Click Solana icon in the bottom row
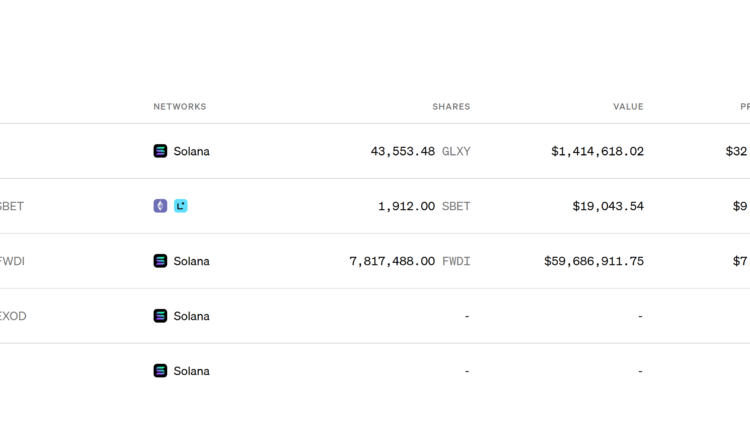 coord(160,371)
